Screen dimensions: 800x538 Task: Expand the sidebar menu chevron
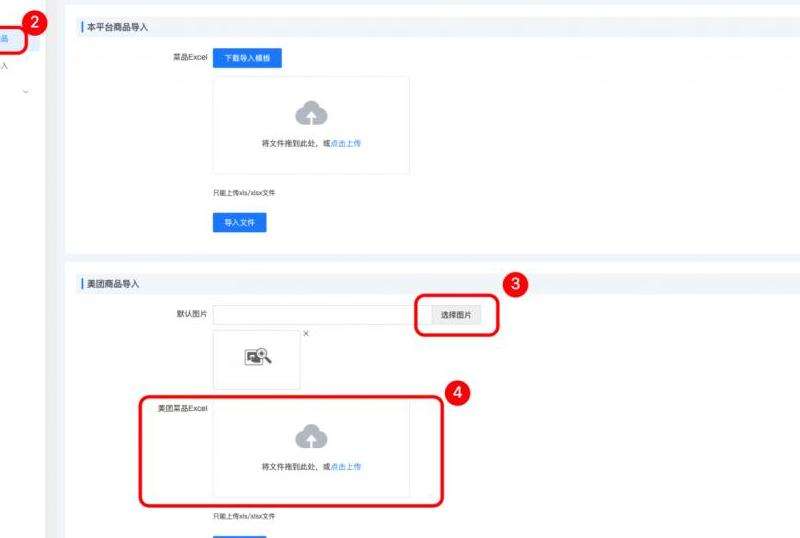[25, 92]
